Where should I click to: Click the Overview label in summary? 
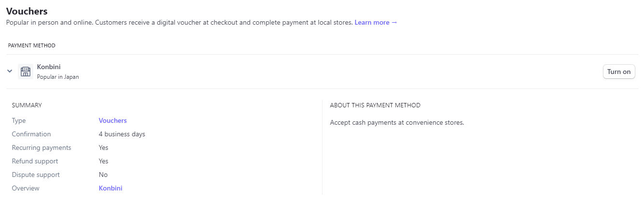click(x=26, y=188)
